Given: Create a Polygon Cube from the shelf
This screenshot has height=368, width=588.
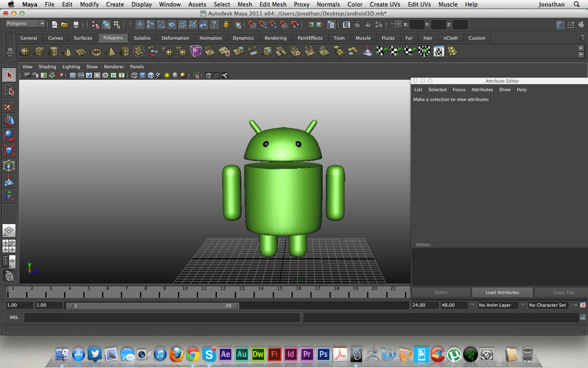Looking at the screenshot, I should click(40, 51).
